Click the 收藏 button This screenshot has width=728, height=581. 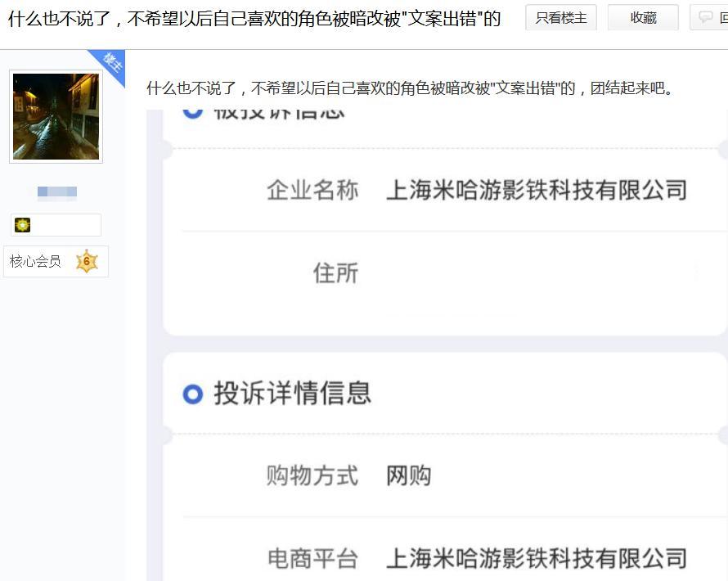tap(643, 18)
